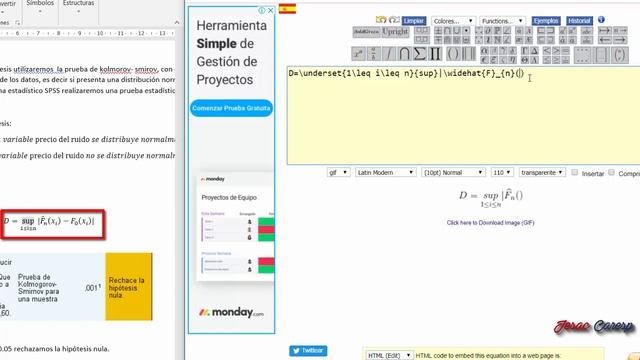The image size is (640, 360).
Task: Insert slash division symbol
Action: (389, 54)
